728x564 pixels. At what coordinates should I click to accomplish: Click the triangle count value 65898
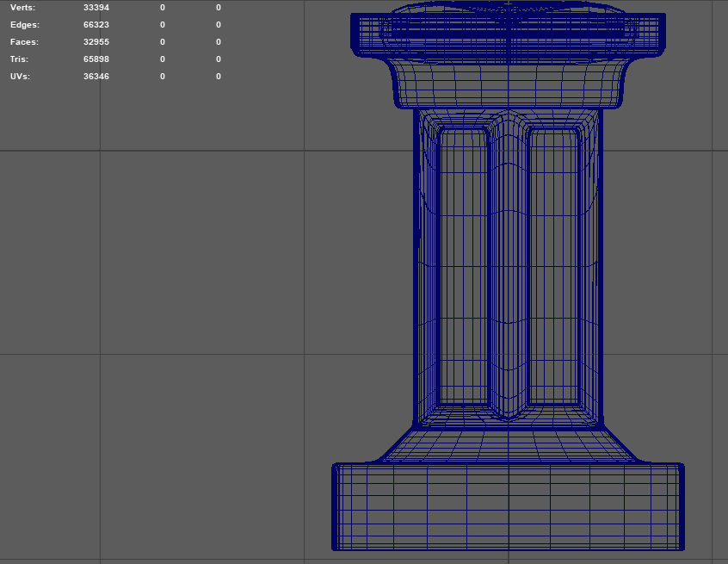tap(96, 59)
